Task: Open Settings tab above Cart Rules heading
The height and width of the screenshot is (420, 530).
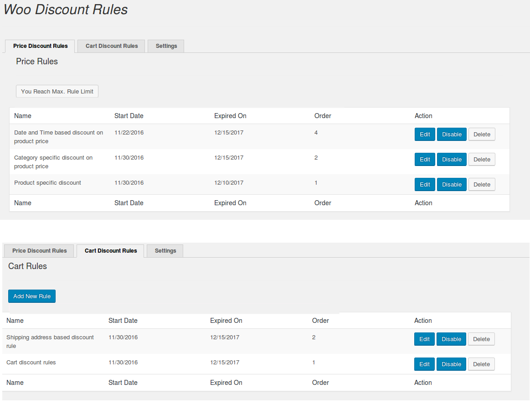Action: coord(165,251)
